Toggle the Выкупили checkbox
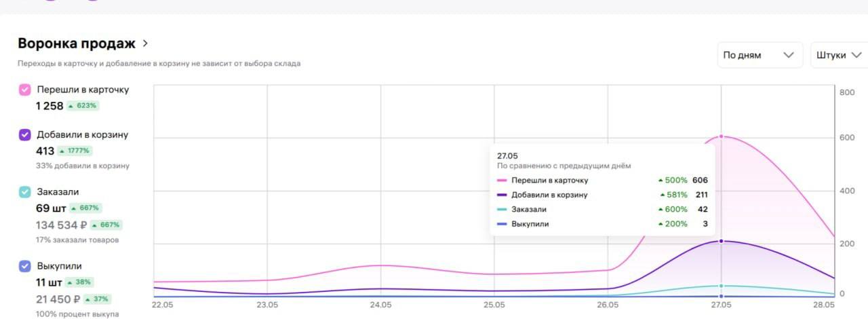 pos(24,266)
